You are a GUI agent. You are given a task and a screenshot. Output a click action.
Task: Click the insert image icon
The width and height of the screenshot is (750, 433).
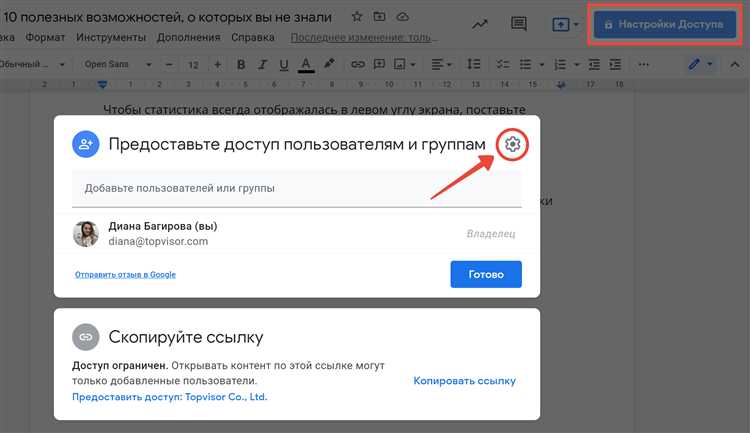[x=399, y=64]
